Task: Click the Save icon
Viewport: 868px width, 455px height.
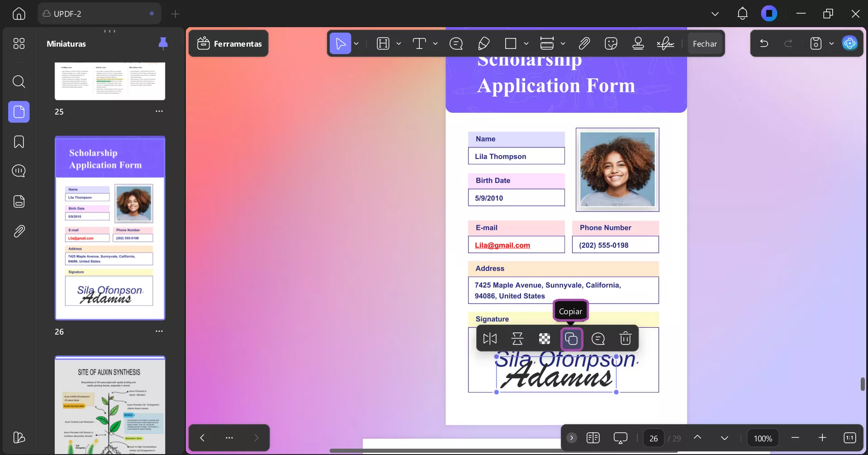Action: tap(816, 43)
